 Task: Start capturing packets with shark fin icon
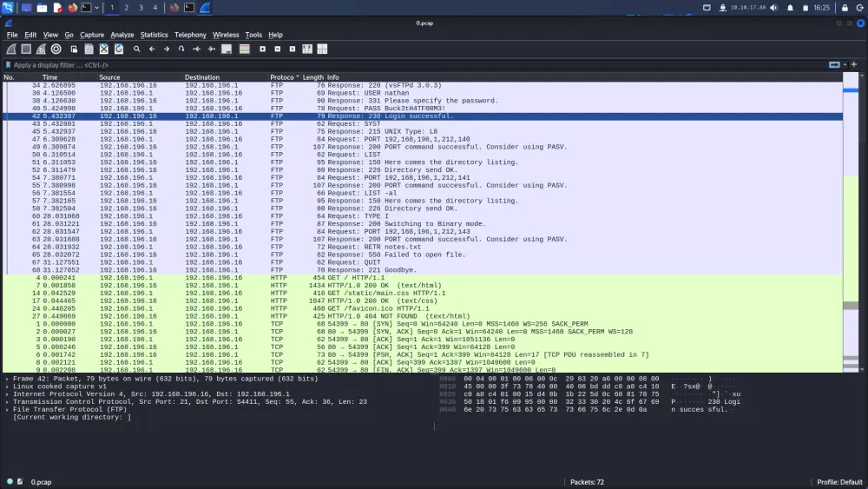click(11, 50)
